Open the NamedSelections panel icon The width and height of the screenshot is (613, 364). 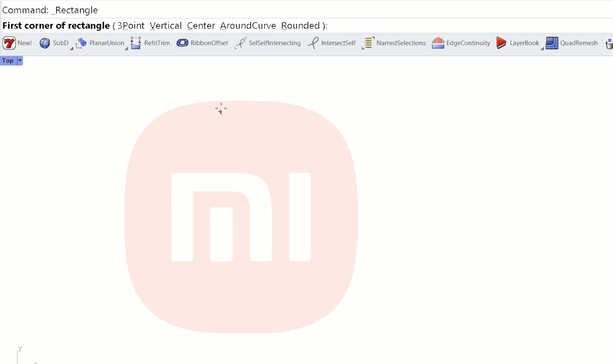(368, 43)
